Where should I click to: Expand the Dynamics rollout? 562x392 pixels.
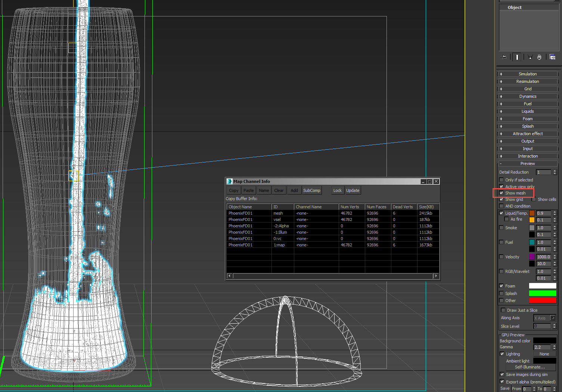(528, 96)
